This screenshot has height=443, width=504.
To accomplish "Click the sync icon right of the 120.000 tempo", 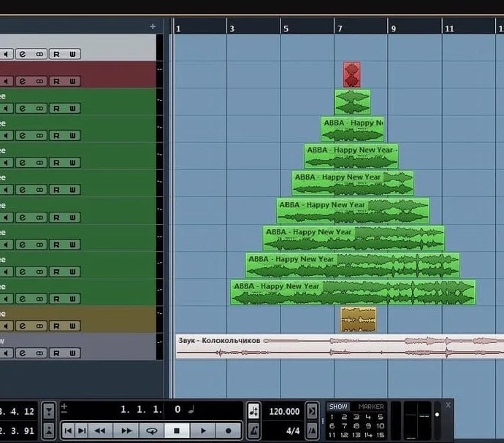I will (312, 411).
